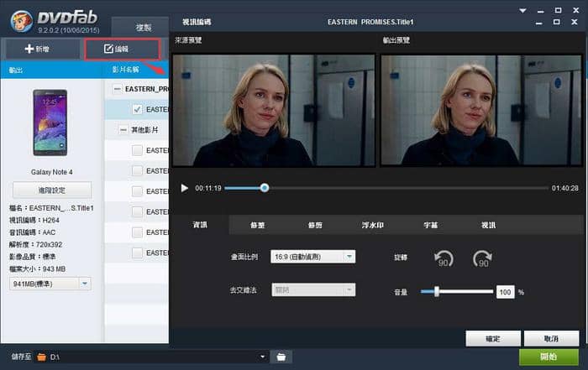Click the 來源預覽 source preview frame
The image size is (588, 370).
(x=274, y=111)
